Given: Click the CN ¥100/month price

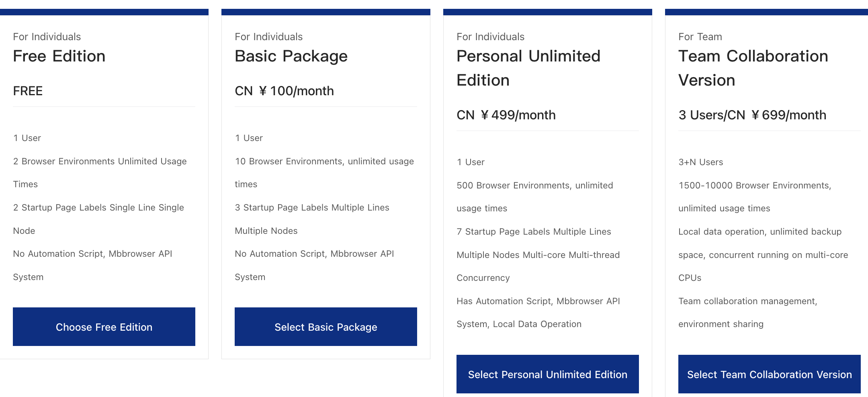Looking at the screenshot, I should pyautogui.click(x=284, y=91).
